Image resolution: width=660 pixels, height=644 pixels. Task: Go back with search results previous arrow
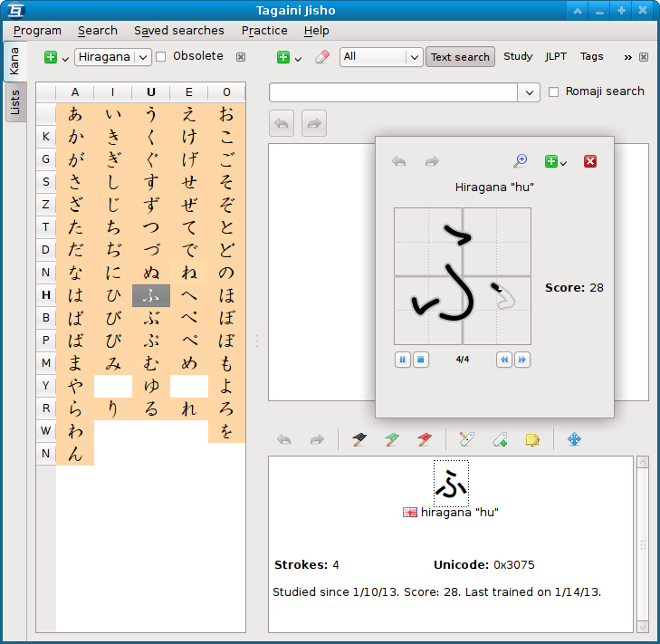282,123
